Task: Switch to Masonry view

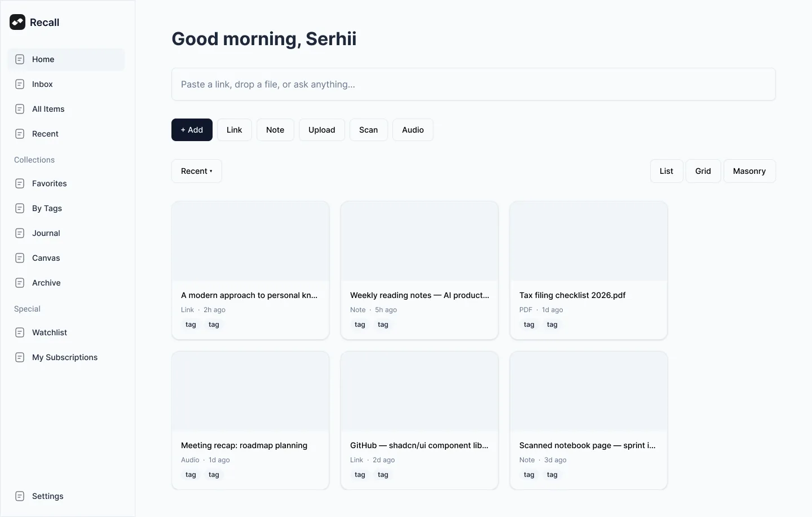Action: (x=749, y=171)
